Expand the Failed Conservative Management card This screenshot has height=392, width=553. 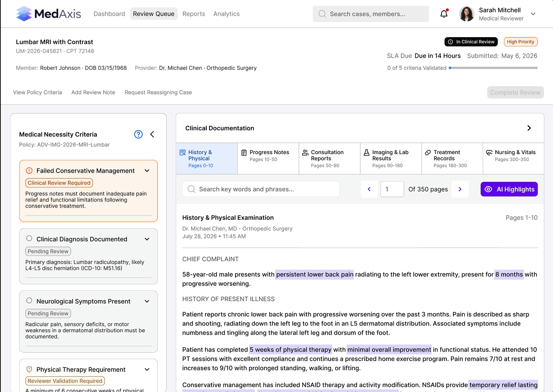click(x=147, y=171)
